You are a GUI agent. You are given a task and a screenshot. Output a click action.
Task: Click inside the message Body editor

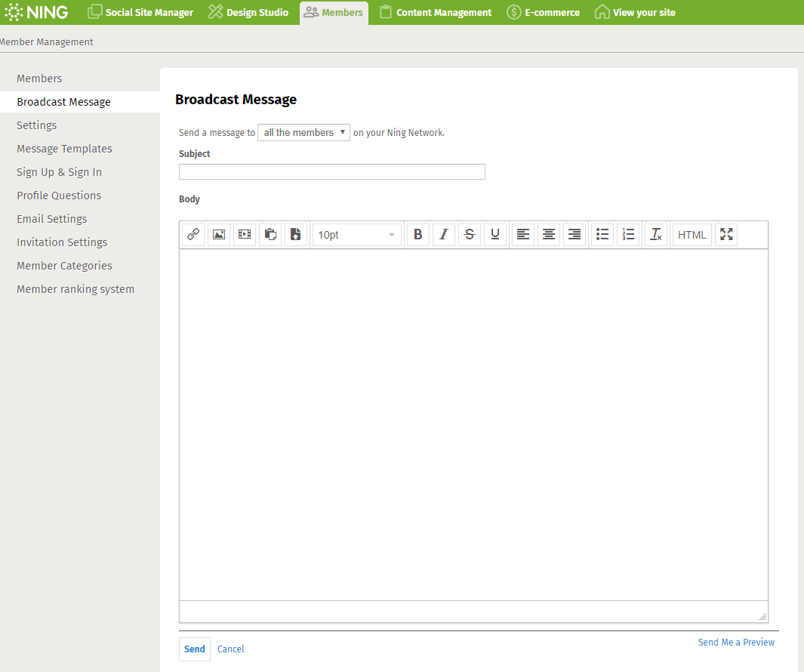[x=473, y=425]
